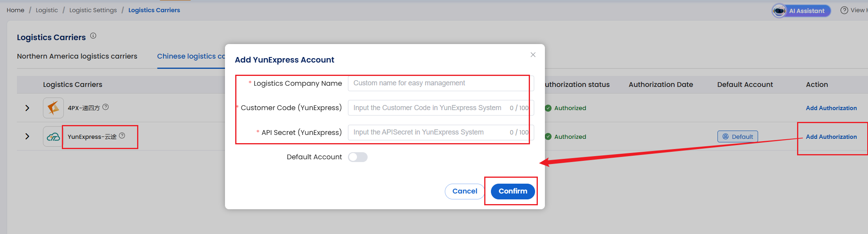Click the Logistics Company Name input field

coord(441,83)
